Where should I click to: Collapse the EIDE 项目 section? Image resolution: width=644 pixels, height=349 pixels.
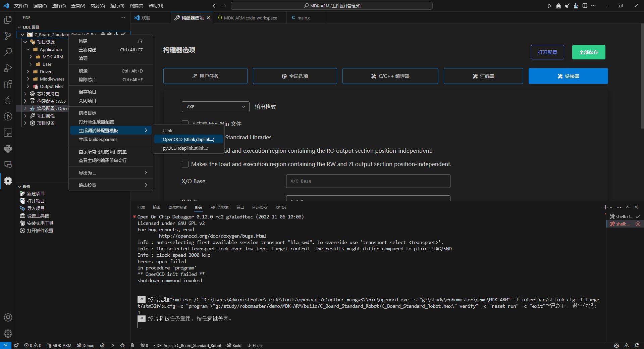coord(19,27)
